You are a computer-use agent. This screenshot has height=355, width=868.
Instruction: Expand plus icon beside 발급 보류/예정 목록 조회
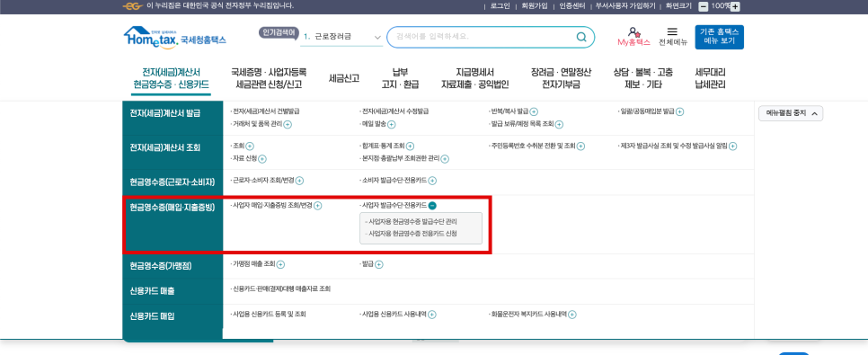point(559,125)
